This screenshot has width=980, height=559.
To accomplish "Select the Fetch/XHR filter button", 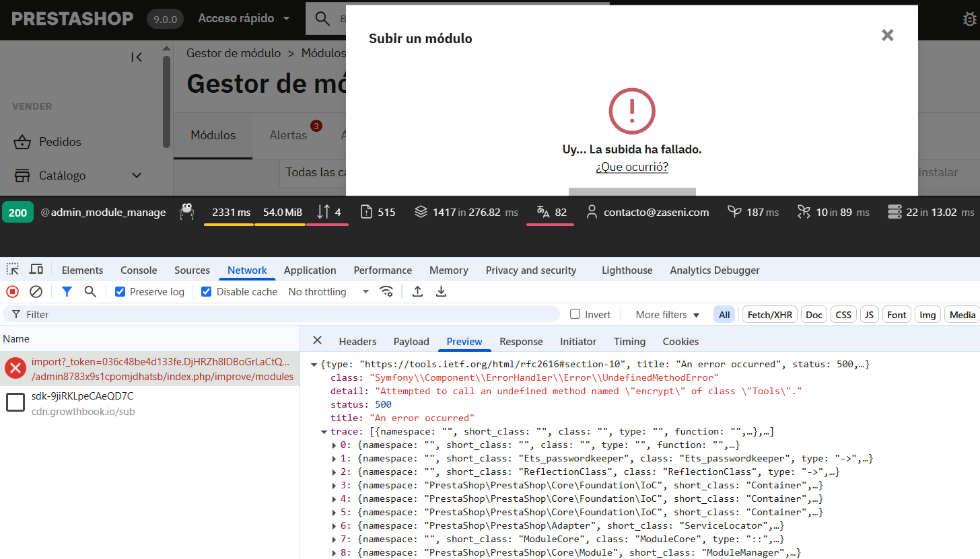I will tap(770, 314).
